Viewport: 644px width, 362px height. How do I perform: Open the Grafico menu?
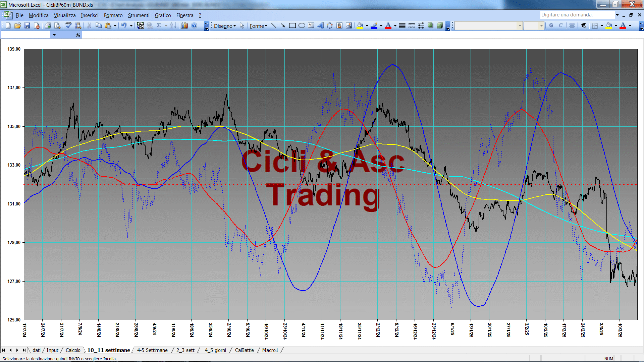click(x=163, y=15)
